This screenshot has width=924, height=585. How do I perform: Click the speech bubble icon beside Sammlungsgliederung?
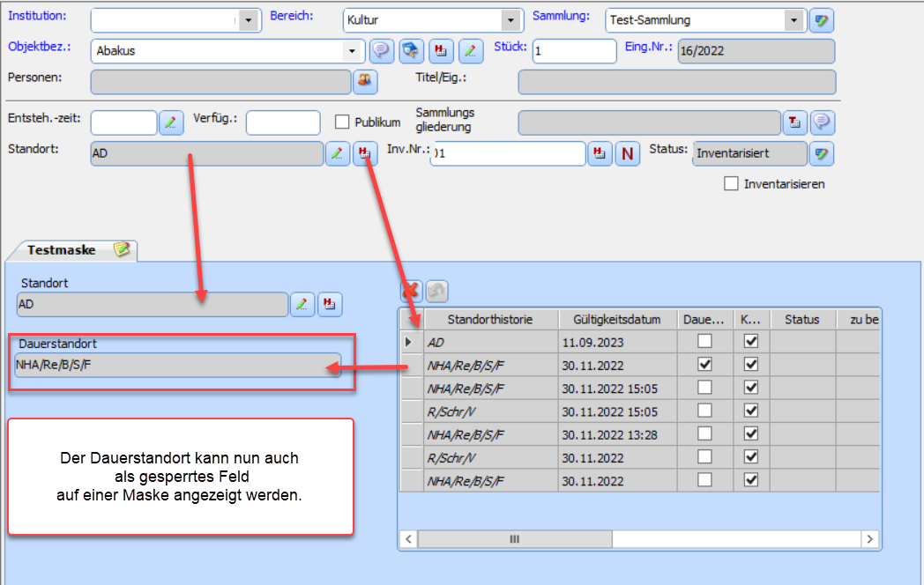[822, 122]
